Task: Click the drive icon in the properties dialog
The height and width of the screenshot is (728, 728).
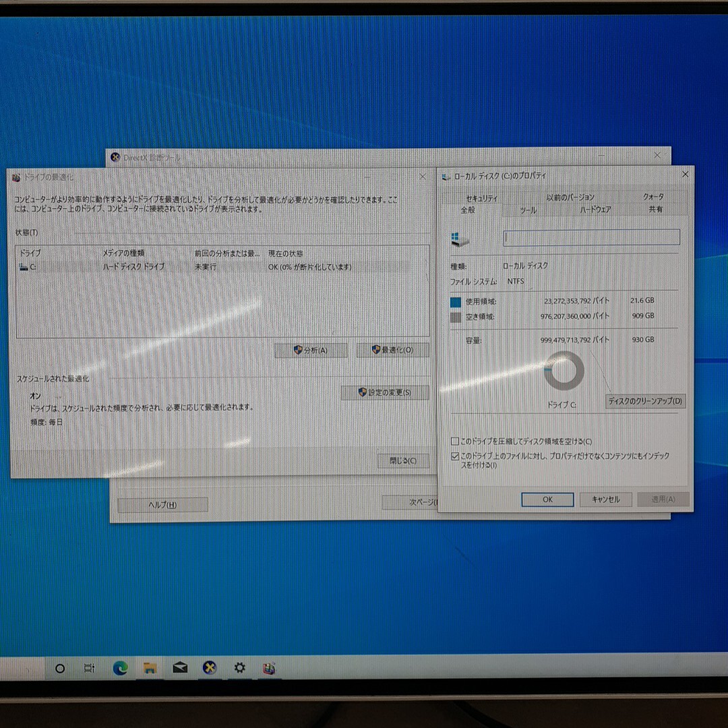Action: pyautogui.click(x=460, y=239)
